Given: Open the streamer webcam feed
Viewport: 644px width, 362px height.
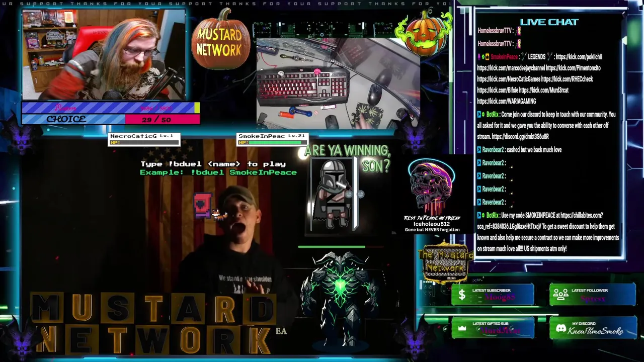Looking at the screenshot, I should click(x=104, y=55).
